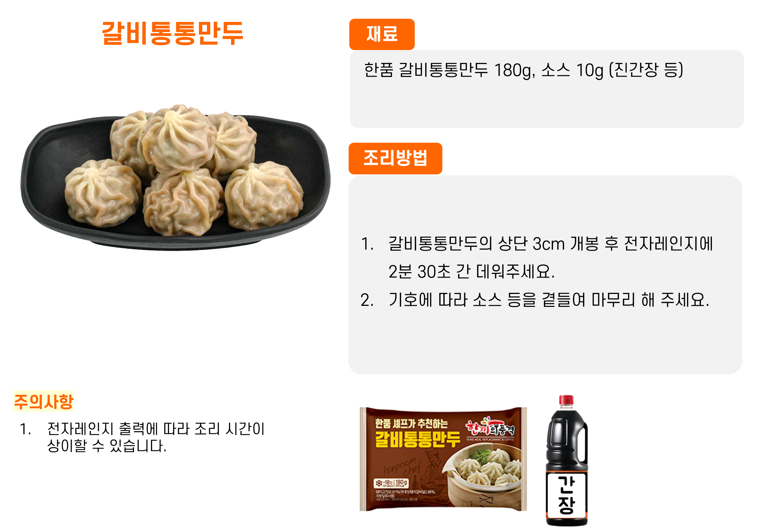
Task: Select the 재료 orange label
Action: pos(382,34)
